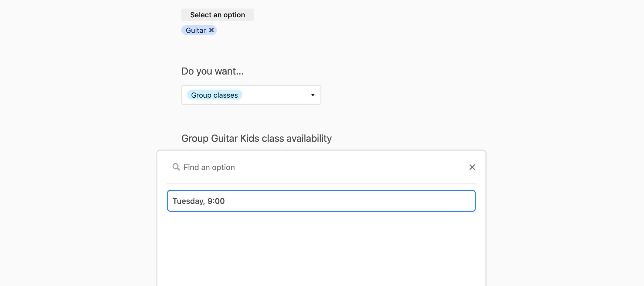Viewport: 644px width, 286px height.
Task: Click the 'Find an option' placeholder text
Action: [x=209, y=167]
